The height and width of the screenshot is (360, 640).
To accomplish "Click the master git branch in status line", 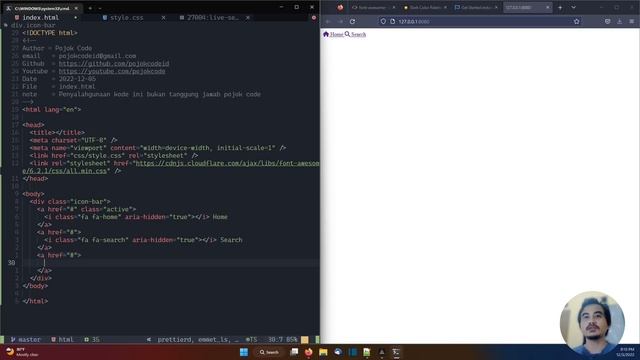I will 26,340.
